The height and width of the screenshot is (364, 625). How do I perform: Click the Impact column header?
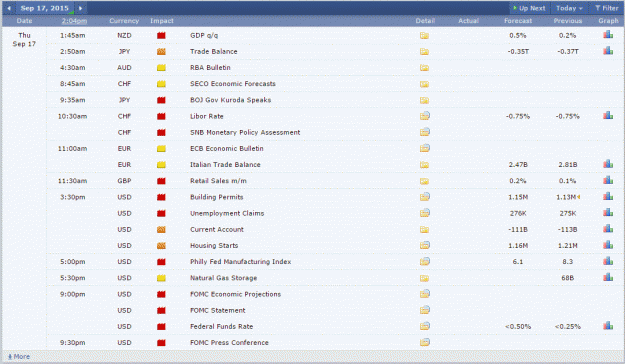coord(162,21)
